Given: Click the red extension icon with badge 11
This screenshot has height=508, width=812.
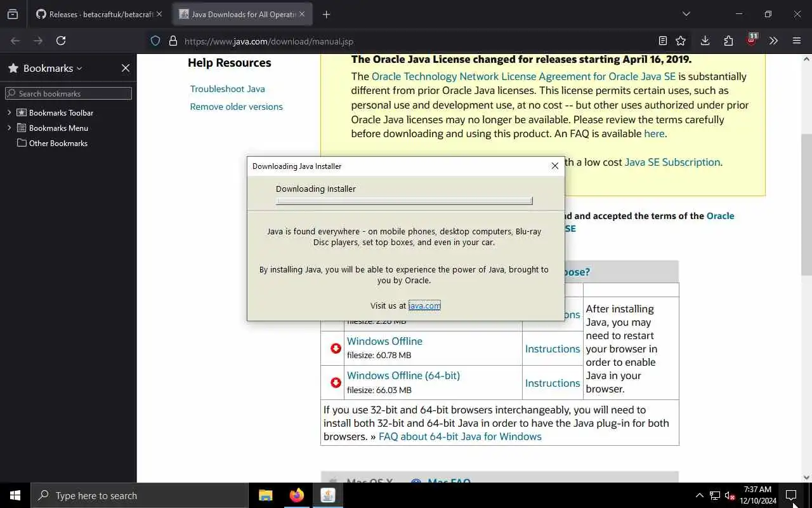Looking at the screenshot, I should (x=752, y=40).
